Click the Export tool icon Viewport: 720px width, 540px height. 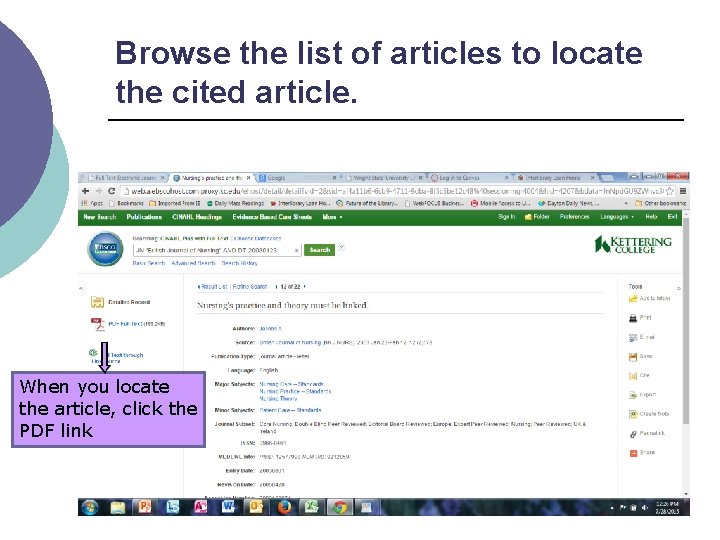pyautogui.click(x=633, y=395)
